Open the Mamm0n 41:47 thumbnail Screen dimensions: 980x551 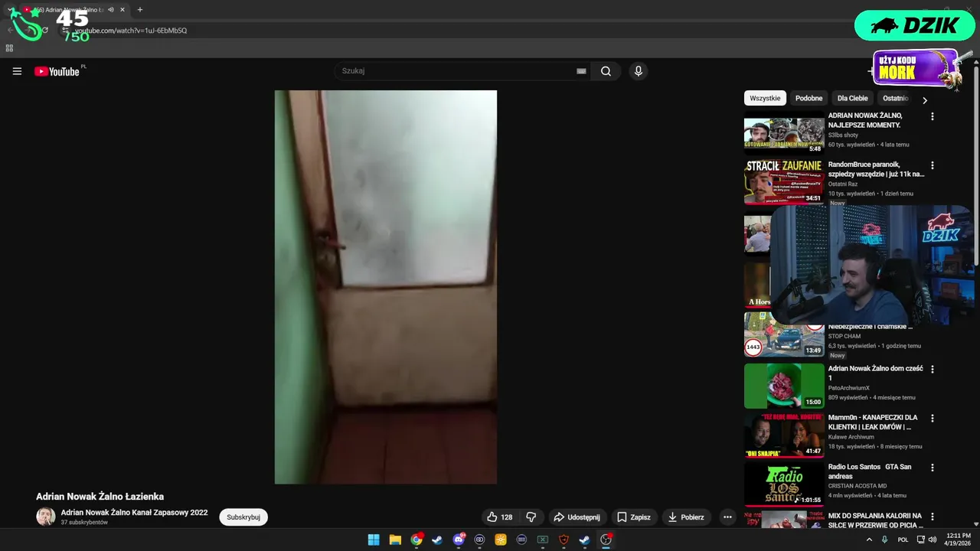tap(784, 435)
